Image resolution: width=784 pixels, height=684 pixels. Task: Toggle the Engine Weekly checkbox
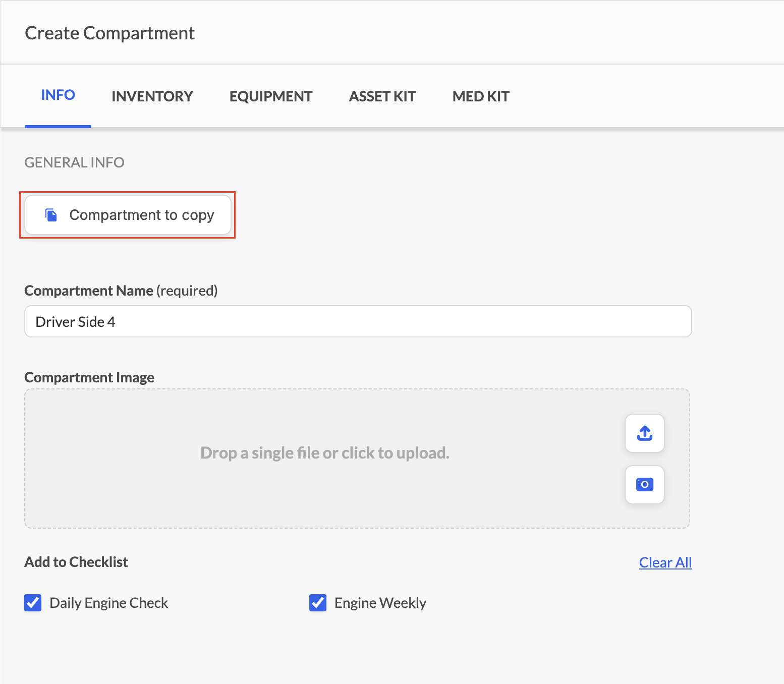pyautogui.click(x=318, y=603)
